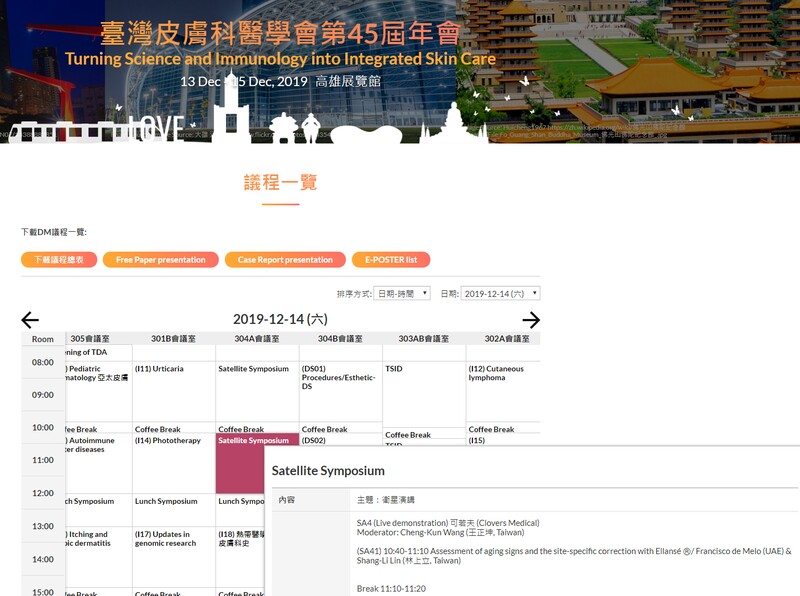Click the 12:00 time label
The height and width of the screenshot is (596, 800).
coord(43,493)
